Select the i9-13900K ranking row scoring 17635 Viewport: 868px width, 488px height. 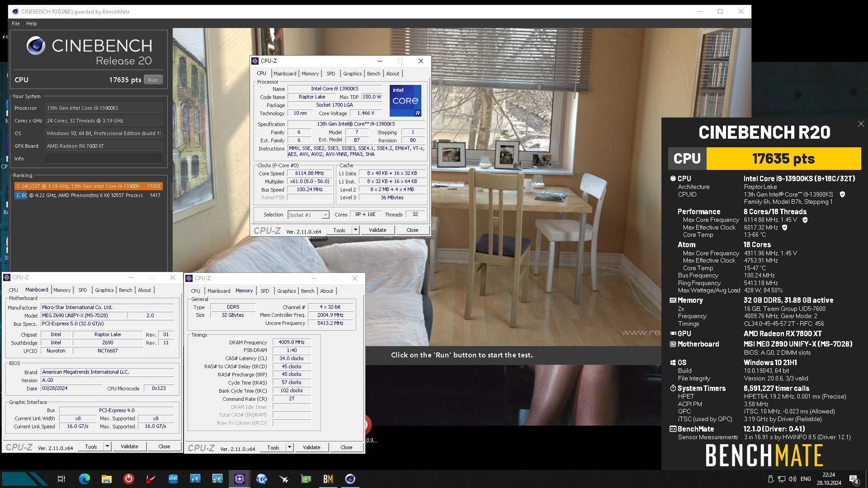tap(88, 186)
